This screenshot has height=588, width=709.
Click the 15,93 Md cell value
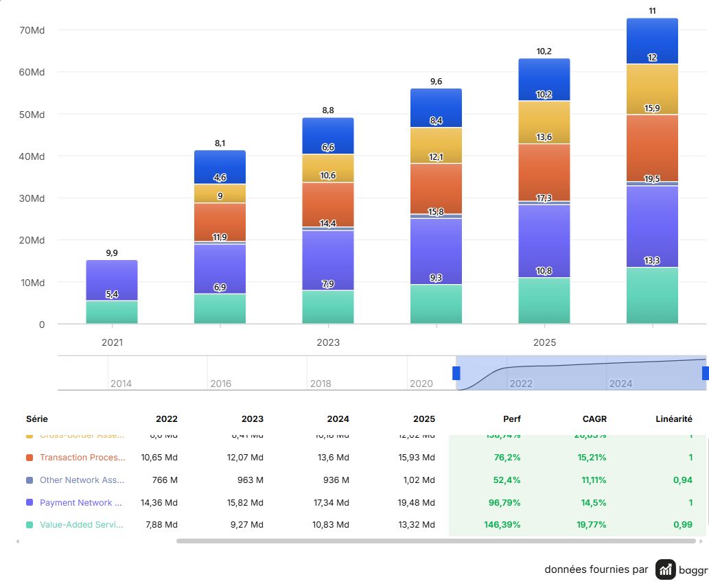pyautogui.click(x=417, y=458)
